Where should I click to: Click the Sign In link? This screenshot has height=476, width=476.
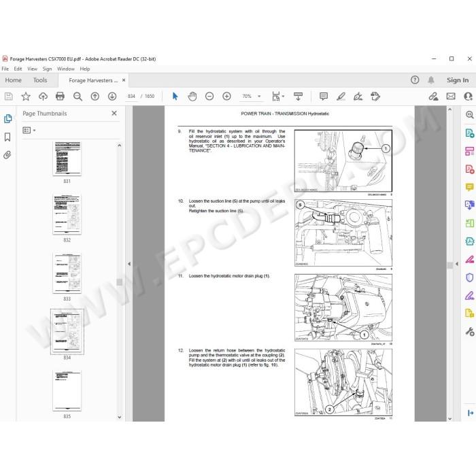[x=458, y=80]
